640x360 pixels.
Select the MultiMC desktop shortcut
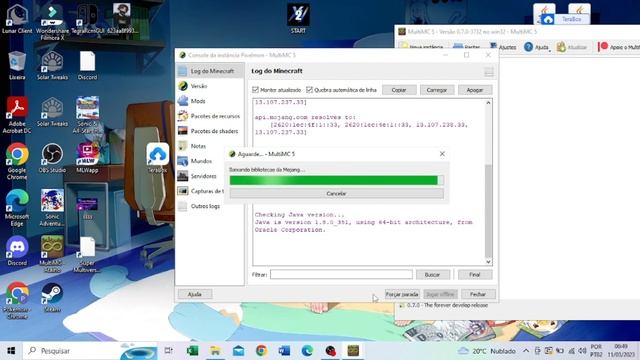point(52,254)
